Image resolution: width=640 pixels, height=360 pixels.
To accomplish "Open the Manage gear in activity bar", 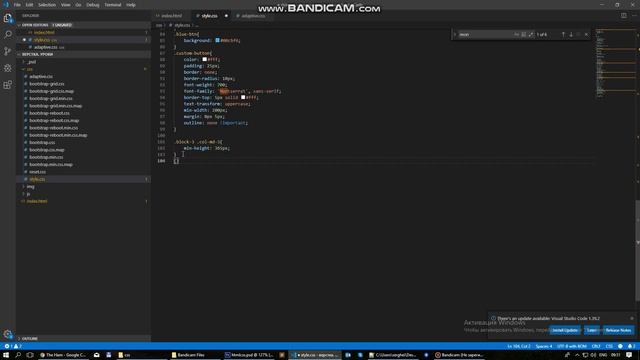I will (8, 334).
